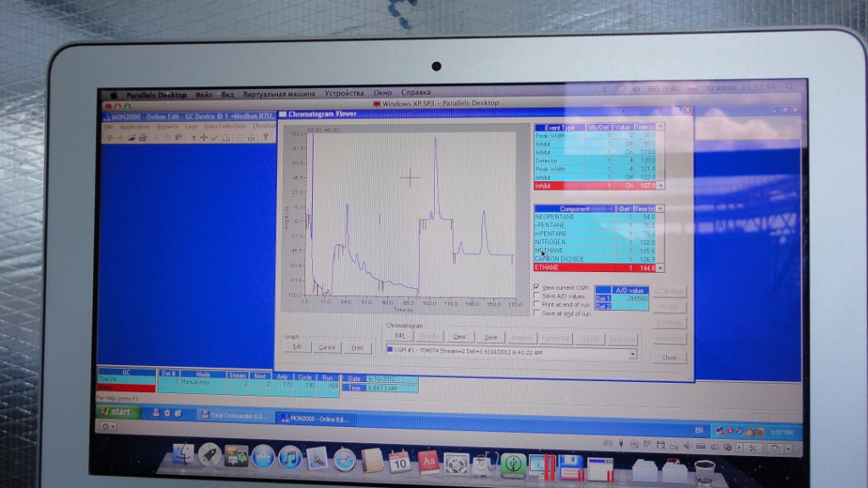
Task: Click the scroll-up arrow of the Component table
Action: 659,208
